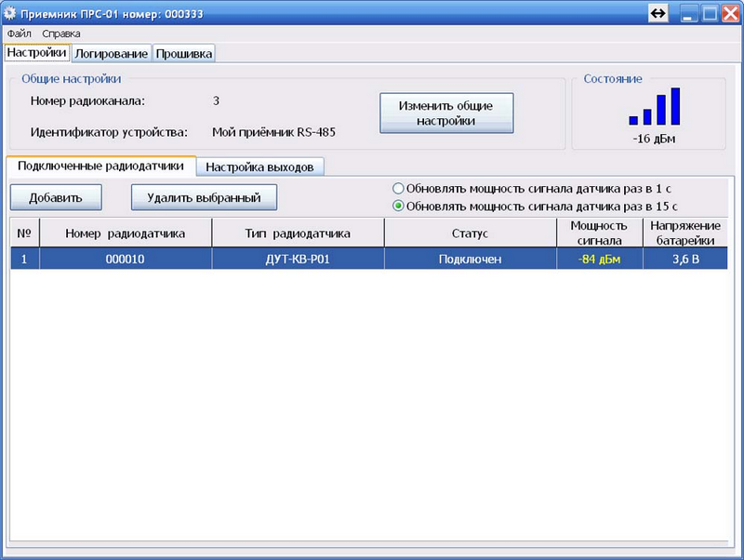Sort by Номер радиодатчика column header
The image size is (744, 560).
(126, 233)
